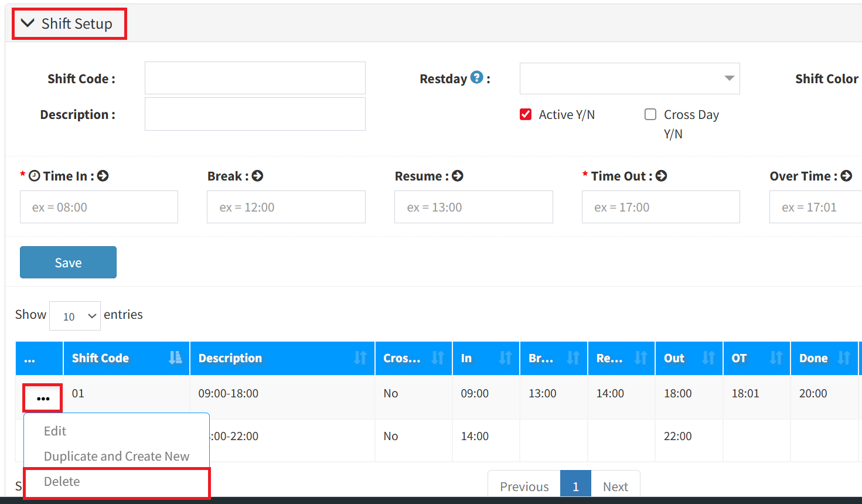Click the Restday help question mark icon

(477, 77)
